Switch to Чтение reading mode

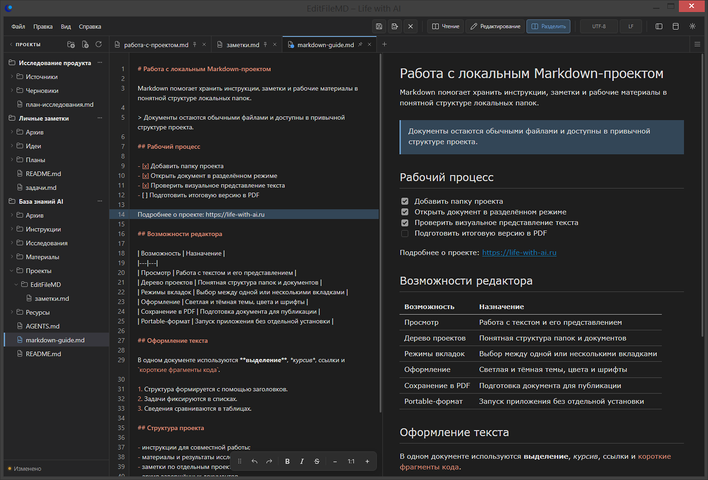(x=446, y=26)
